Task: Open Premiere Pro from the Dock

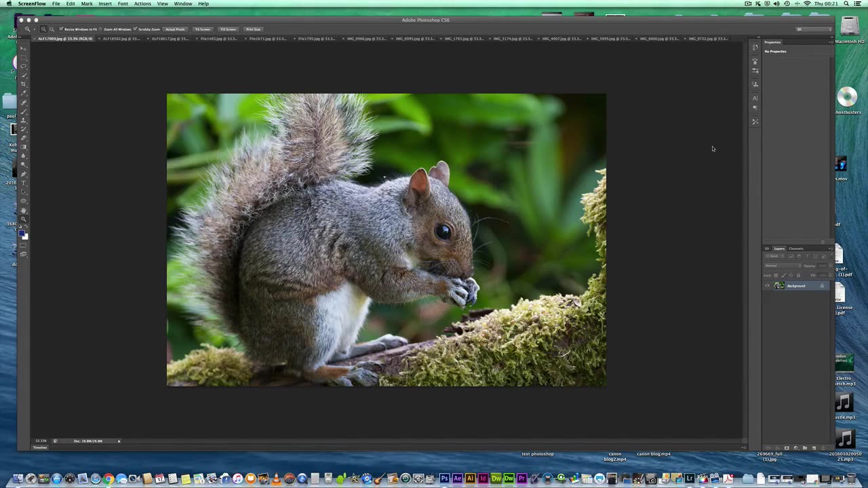Action: pos(522,479)
